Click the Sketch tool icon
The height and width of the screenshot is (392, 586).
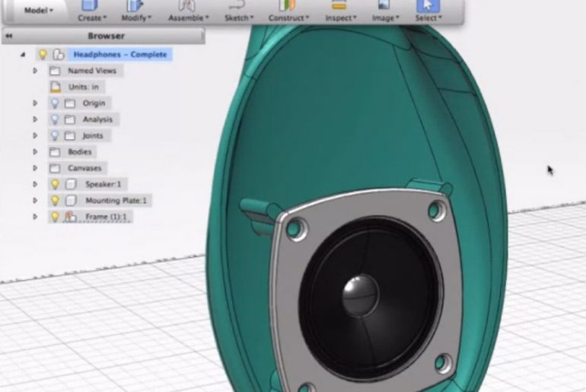tap(237, 5)
